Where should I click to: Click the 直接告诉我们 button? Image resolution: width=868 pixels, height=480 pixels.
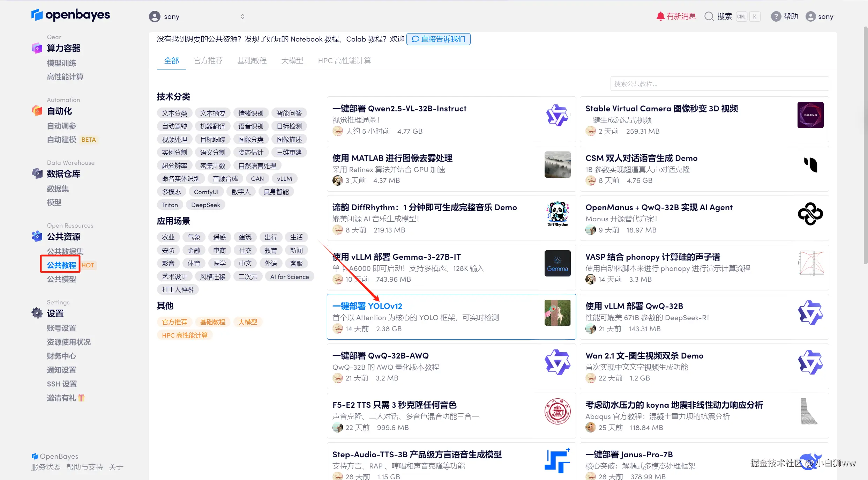coord(439,39)
